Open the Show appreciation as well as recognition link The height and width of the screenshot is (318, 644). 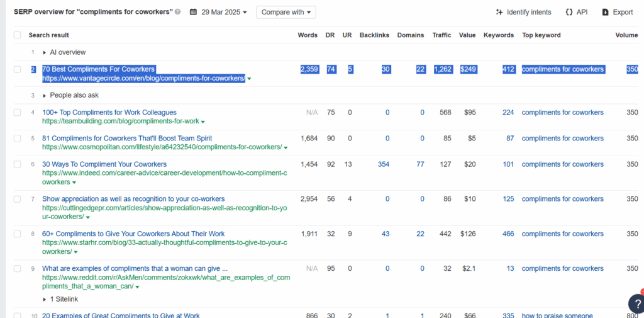click(x=133, y=199)
